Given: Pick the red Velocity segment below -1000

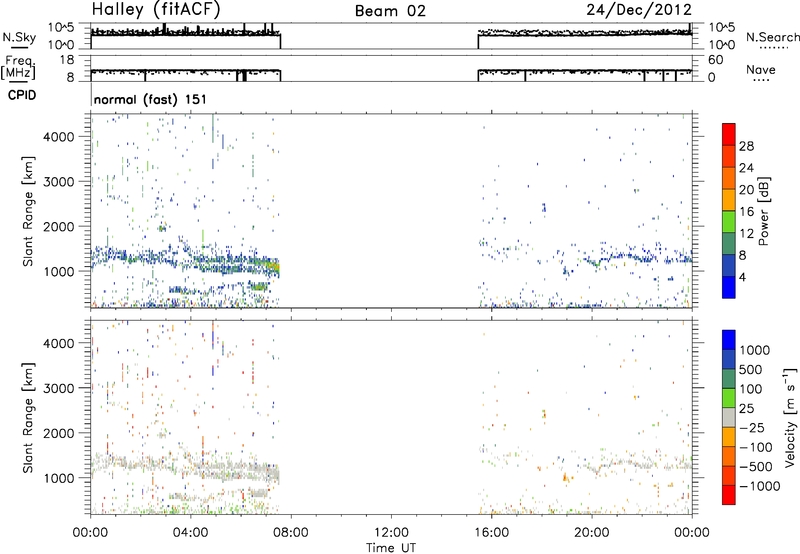Looking at the screenshot, I should (x=729, y=495).
